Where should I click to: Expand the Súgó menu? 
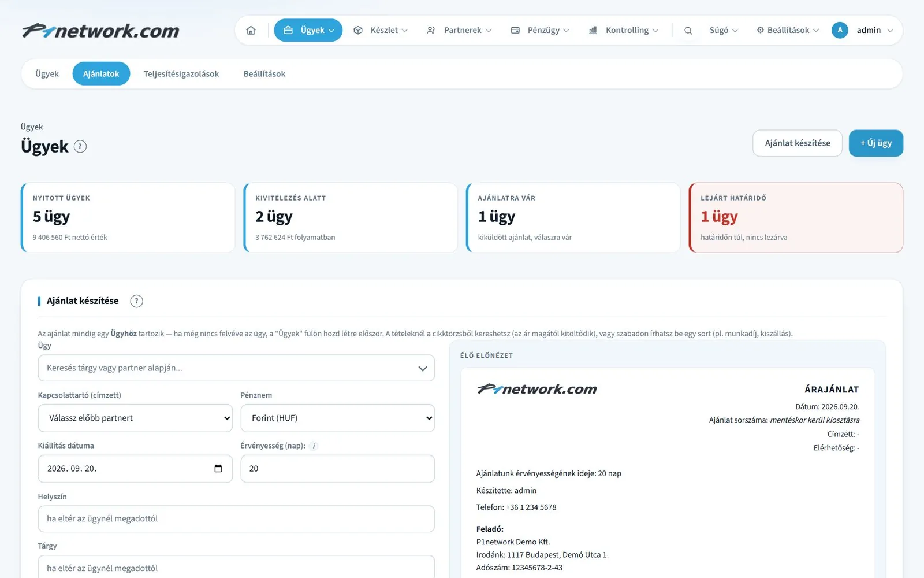click(724, 30)
